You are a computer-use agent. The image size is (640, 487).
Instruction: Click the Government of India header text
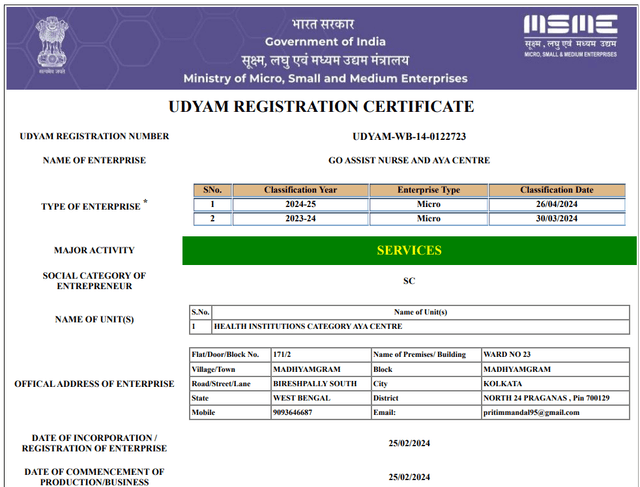pyautogui.click(x=325, y=42)
